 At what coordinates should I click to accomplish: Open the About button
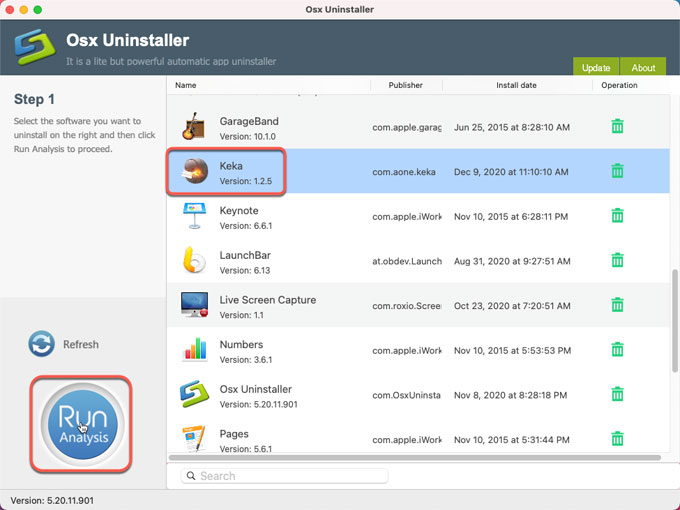[x=643, y=67]
